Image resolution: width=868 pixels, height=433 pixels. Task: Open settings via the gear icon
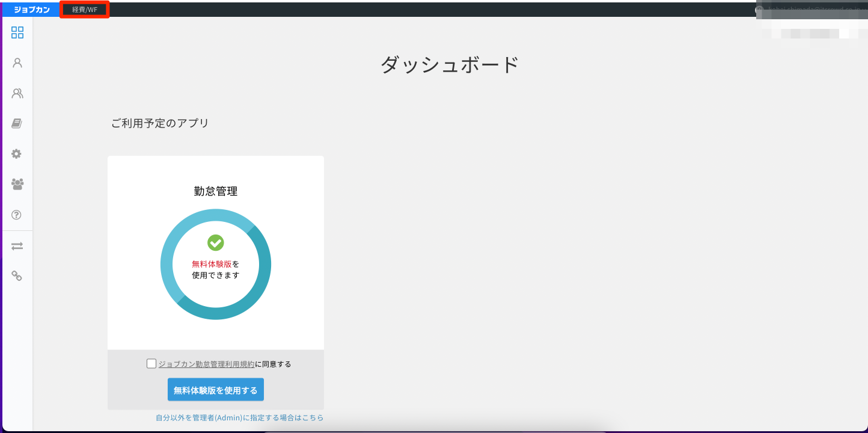(17, 154)
